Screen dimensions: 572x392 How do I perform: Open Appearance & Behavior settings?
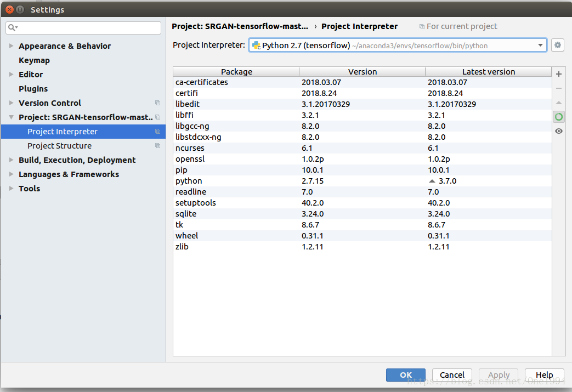(65, 46)
